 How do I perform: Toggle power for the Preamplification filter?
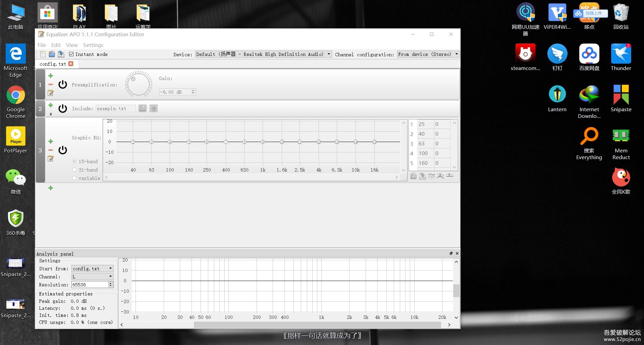point(63,84)
